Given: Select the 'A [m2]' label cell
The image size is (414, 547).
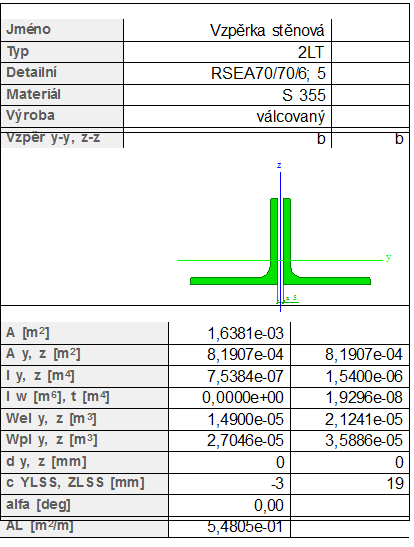Looking at the screenshot, I should [85, 333].
